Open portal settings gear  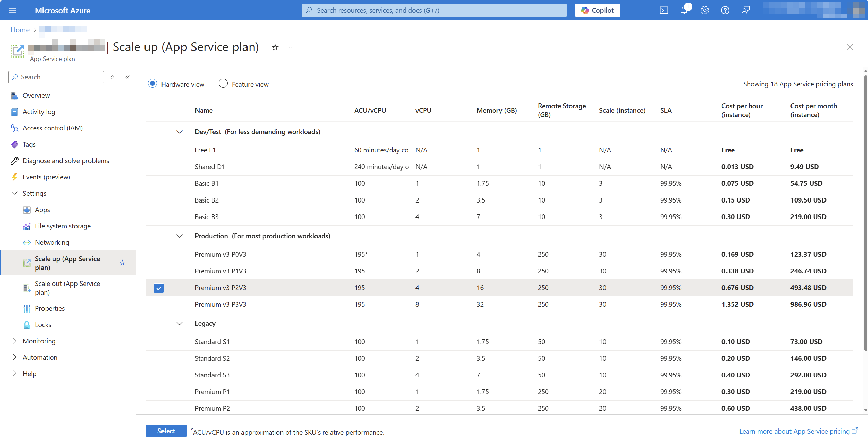(x=705, y=10)
